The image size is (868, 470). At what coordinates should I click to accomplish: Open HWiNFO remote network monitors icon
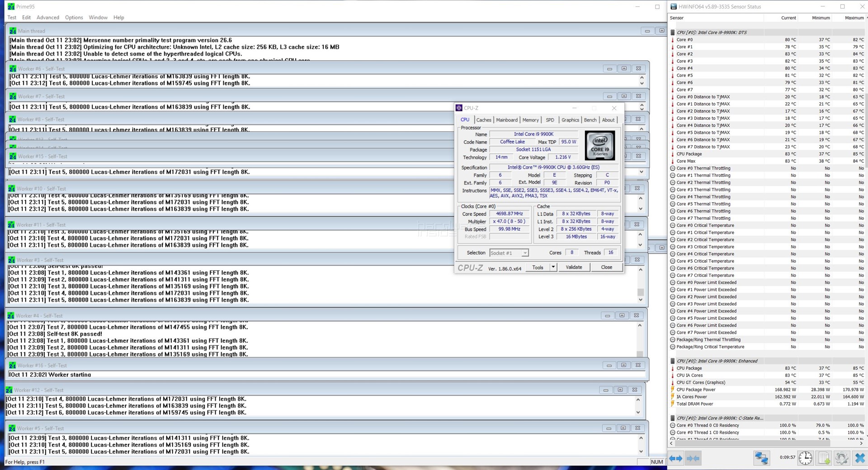(x=761, y=458)
